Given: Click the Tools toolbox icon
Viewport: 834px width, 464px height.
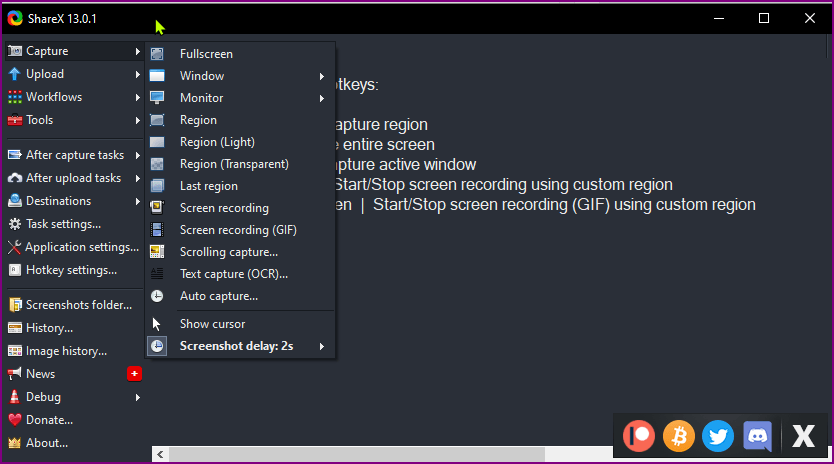Looking at the screenshot, I should (x=14, y=120).
